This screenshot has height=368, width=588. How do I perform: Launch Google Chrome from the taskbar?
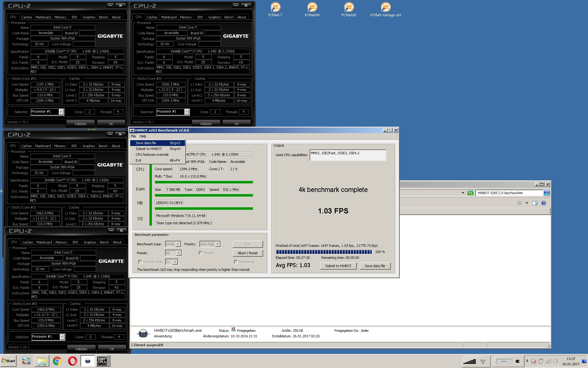57,361
